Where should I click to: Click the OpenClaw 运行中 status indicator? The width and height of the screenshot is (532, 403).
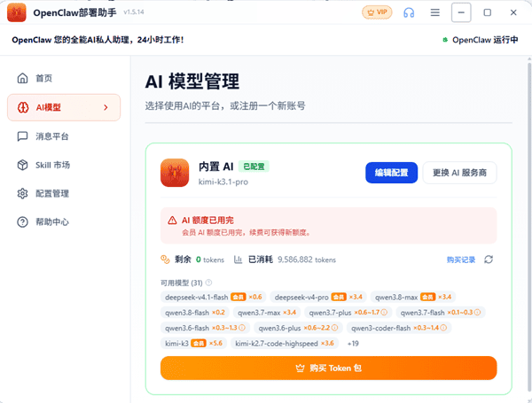[480, 40]
